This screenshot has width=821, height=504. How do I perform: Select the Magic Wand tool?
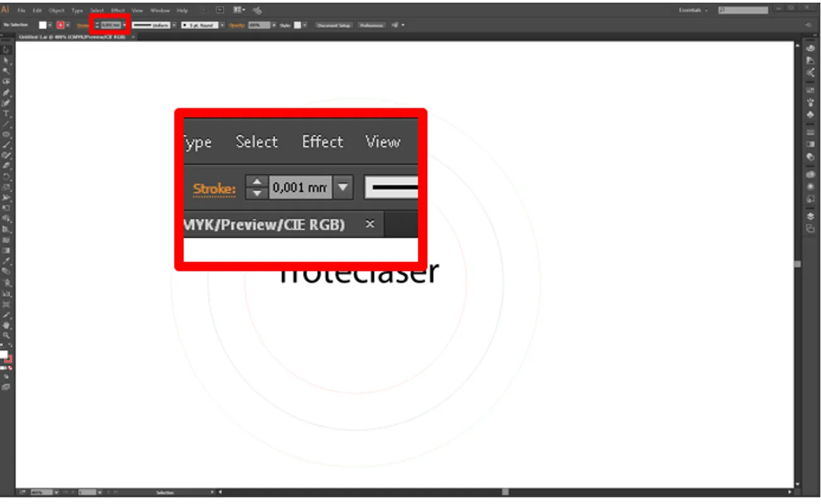(6, 71)
